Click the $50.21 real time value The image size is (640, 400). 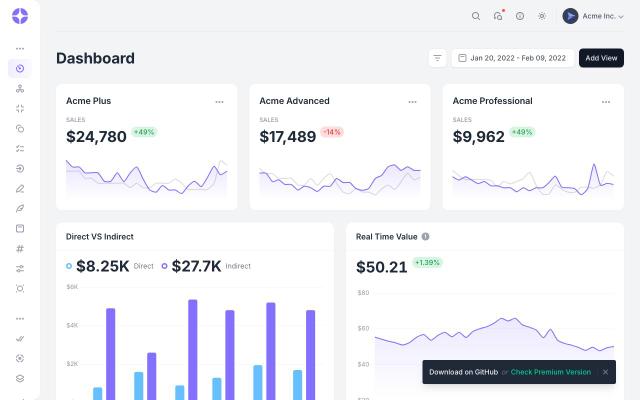tap(382, 267)
